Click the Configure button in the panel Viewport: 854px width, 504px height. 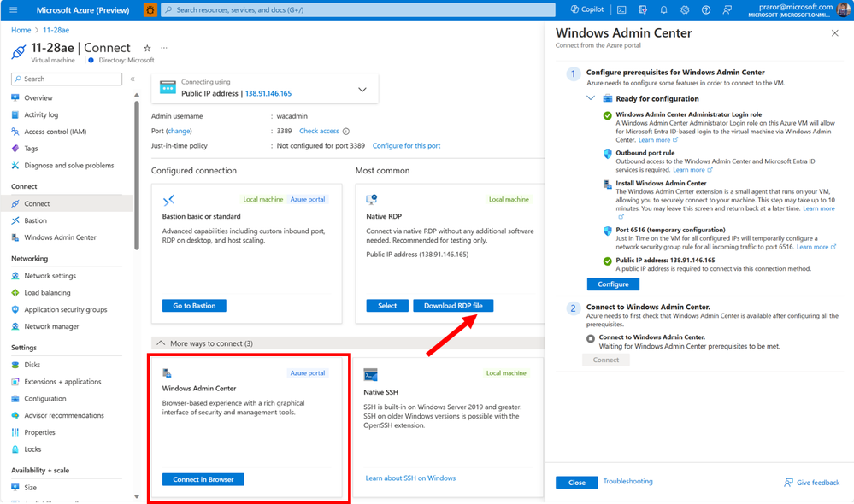(x=613, y=284)
